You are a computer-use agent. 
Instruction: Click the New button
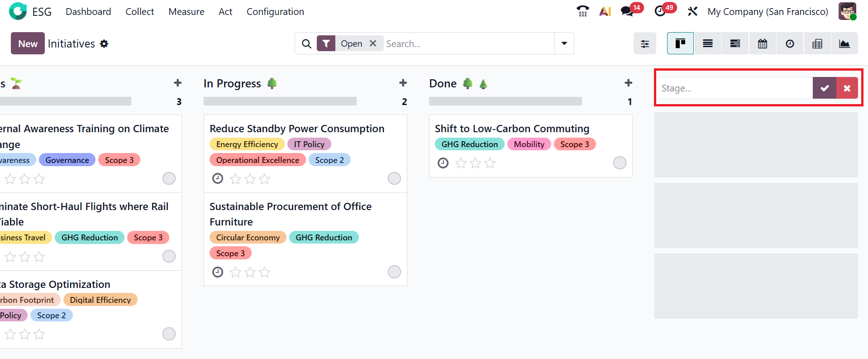(28, 43)
